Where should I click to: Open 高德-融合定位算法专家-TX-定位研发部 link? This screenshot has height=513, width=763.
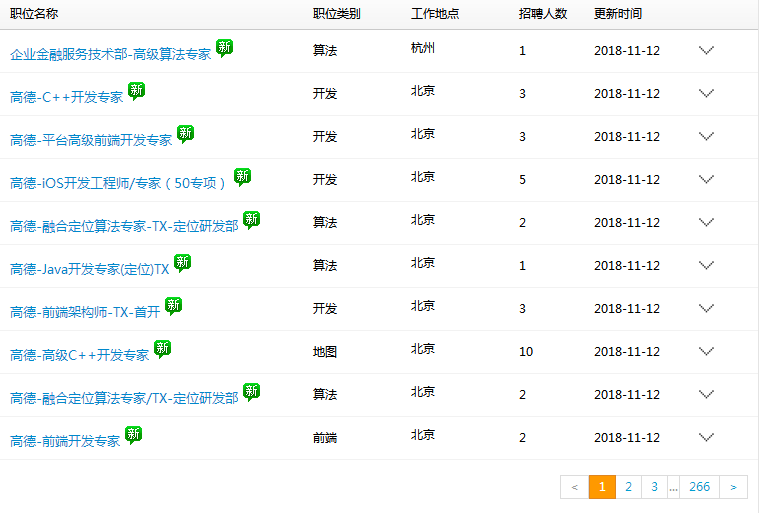coord(124,226)
